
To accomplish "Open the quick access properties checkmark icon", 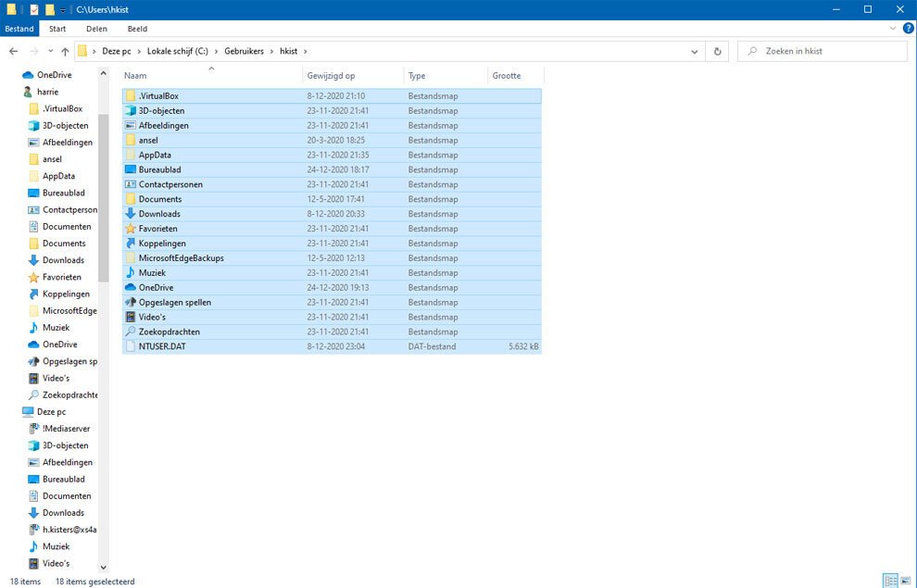I will tap(34, 9).
